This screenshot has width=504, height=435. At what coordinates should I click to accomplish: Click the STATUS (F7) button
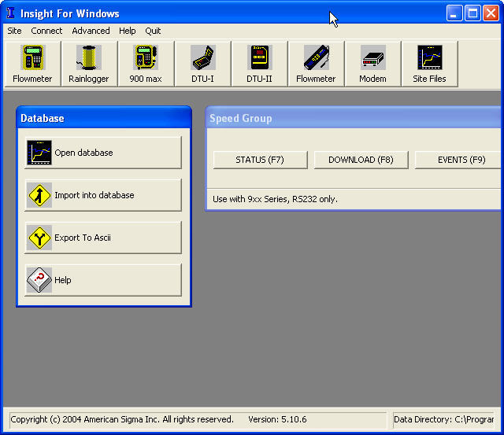pyautogui.click(x=260, y=160)
